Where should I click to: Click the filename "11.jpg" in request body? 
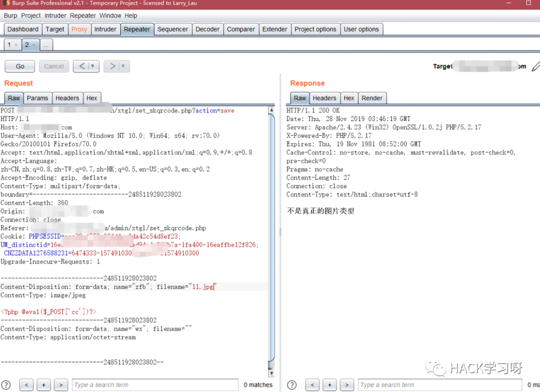coord(203,287)
